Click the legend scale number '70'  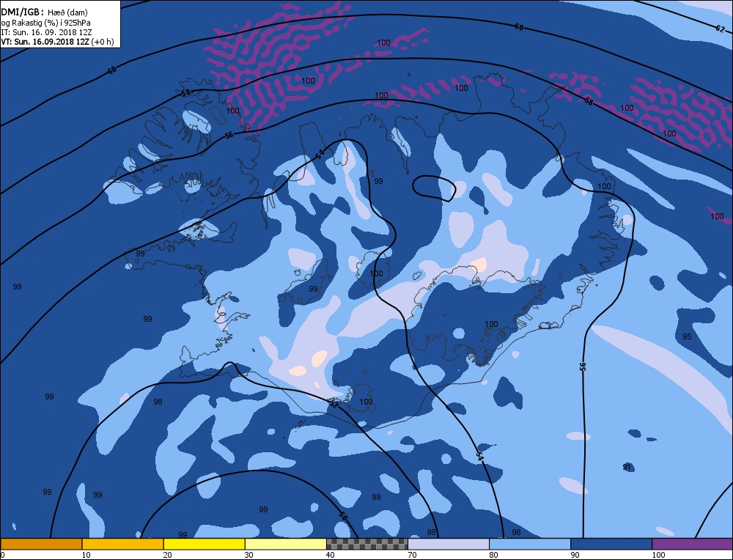412,555
